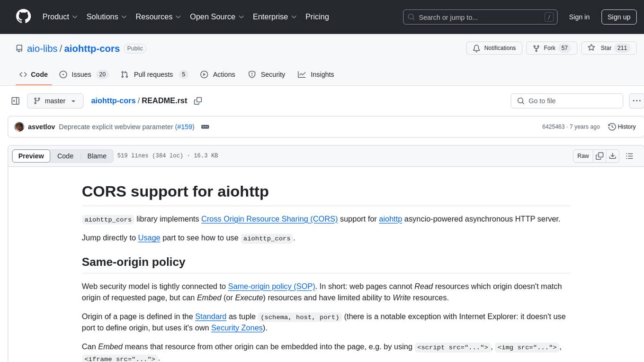The height and width of the screenshot is (362, 644).
Task: Switch to the Issues tab
Action: click(x=84, y=74)
